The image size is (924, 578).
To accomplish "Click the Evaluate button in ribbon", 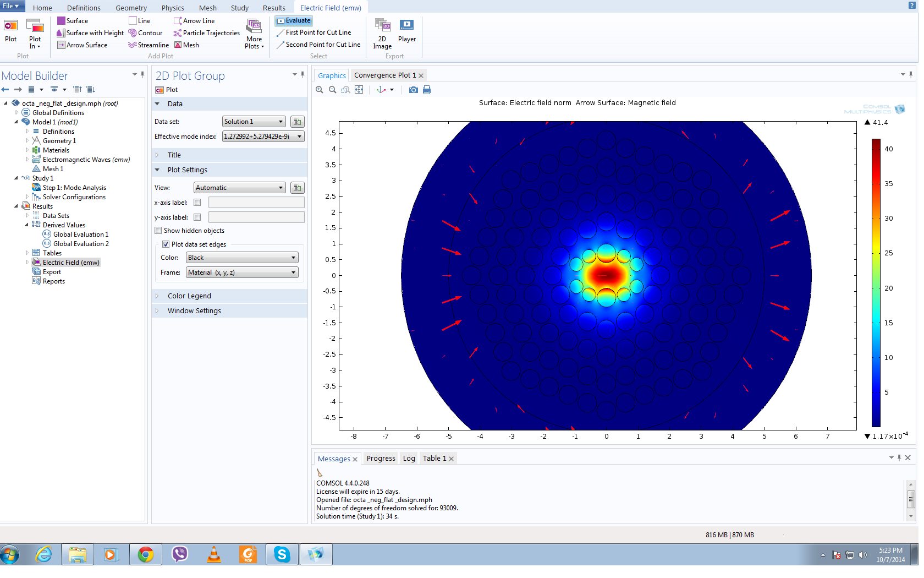I will point(294,21).
